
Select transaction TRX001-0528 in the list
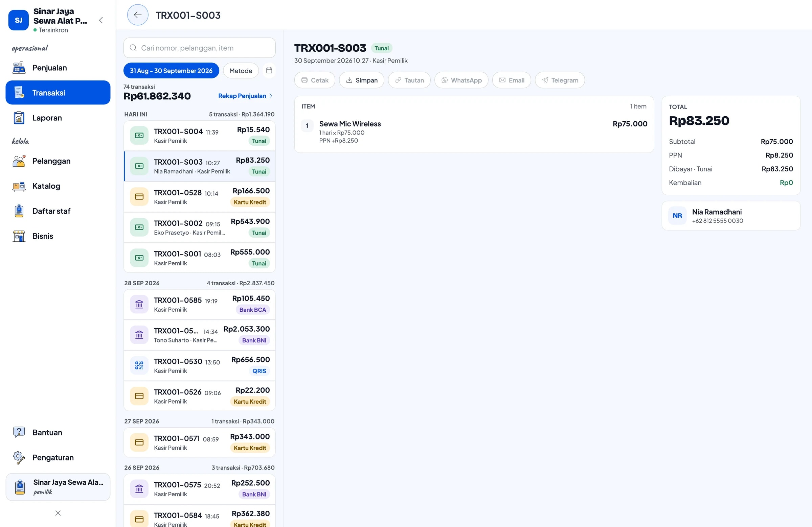199,197
